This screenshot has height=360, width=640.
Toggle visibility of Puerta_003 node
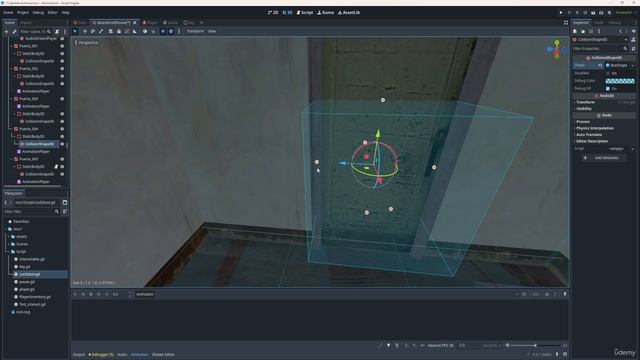click(x=62, y=99)
